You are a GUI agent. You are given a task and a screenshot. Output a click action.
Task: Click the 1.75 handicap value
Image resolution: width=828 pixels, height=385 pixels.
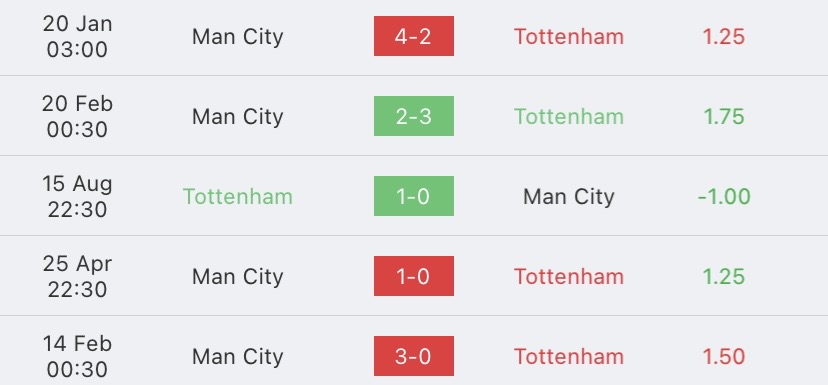click(x=723, y=116)
